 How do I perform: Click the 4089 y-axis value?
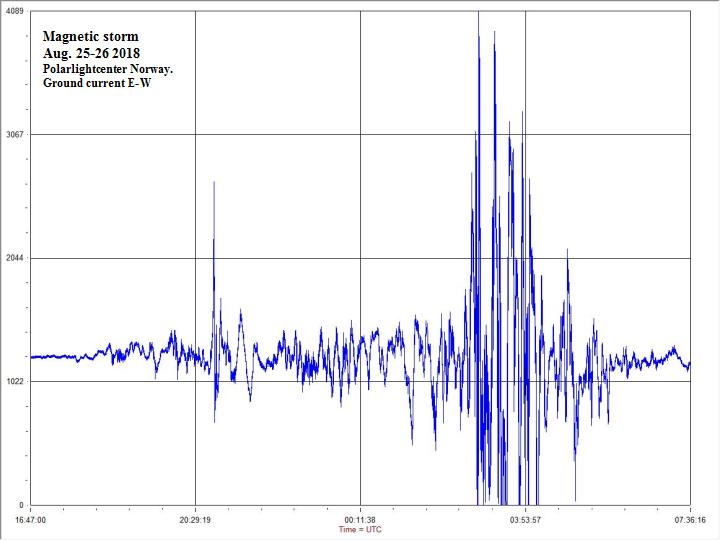pos(14,12)
